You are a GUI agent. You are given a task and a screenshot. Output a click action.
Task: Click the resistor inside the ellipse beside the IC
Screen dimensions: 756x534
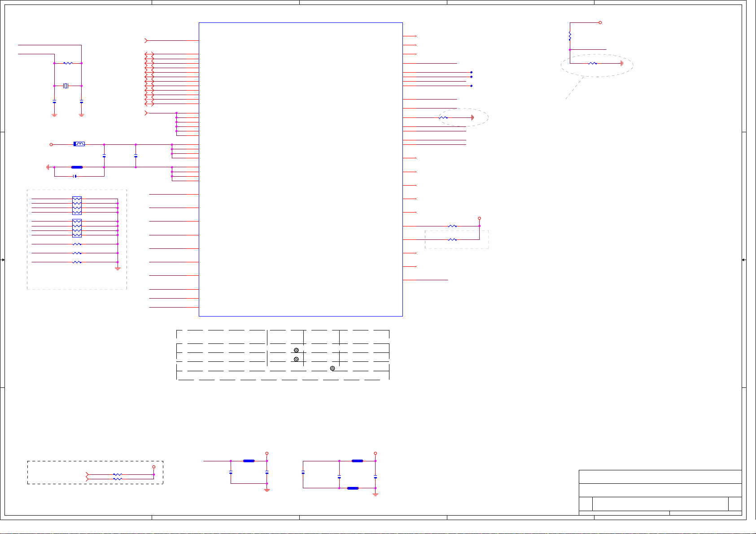click(443, 117)
